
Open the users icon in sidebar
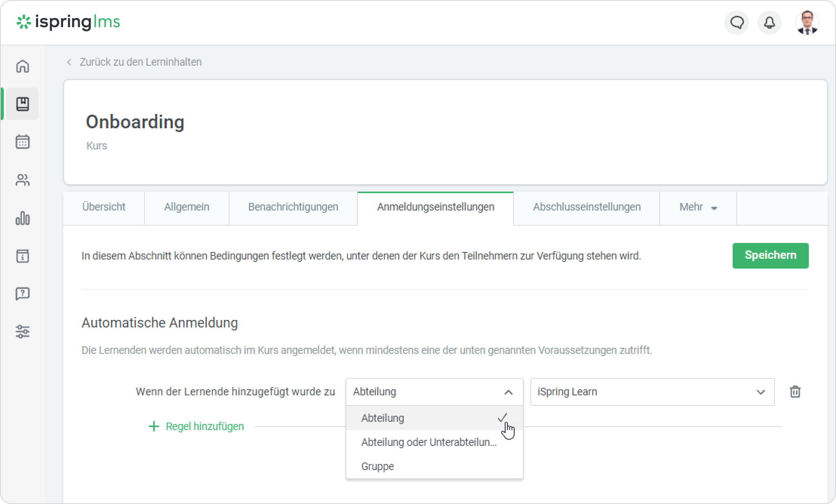point(23,180)
